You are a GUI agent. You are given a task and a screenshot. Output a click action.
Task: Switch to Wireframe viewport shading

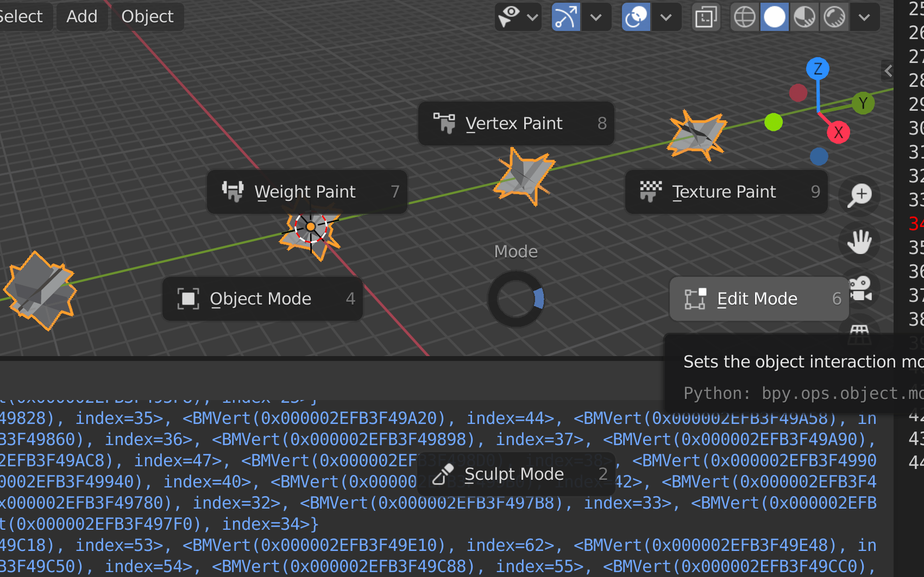coord(744,17)
